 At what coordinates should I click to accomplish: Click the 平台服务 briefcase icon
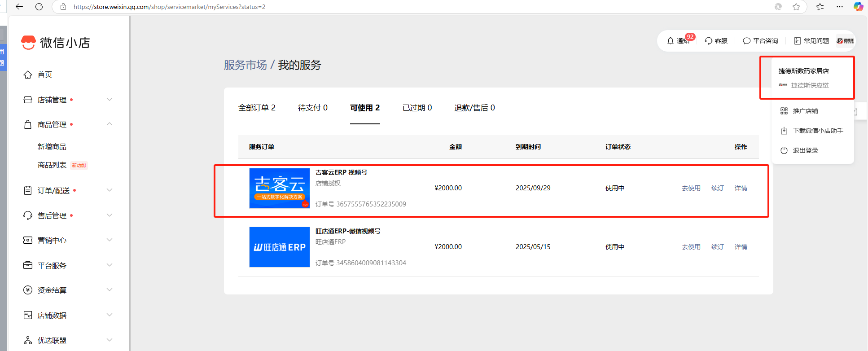tap(28, 265)
